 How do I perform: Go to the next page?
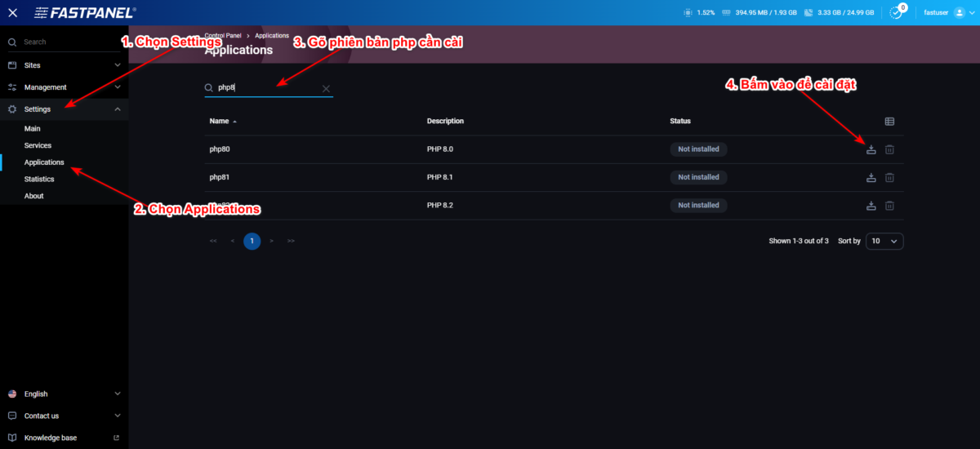tap(272, 241)
